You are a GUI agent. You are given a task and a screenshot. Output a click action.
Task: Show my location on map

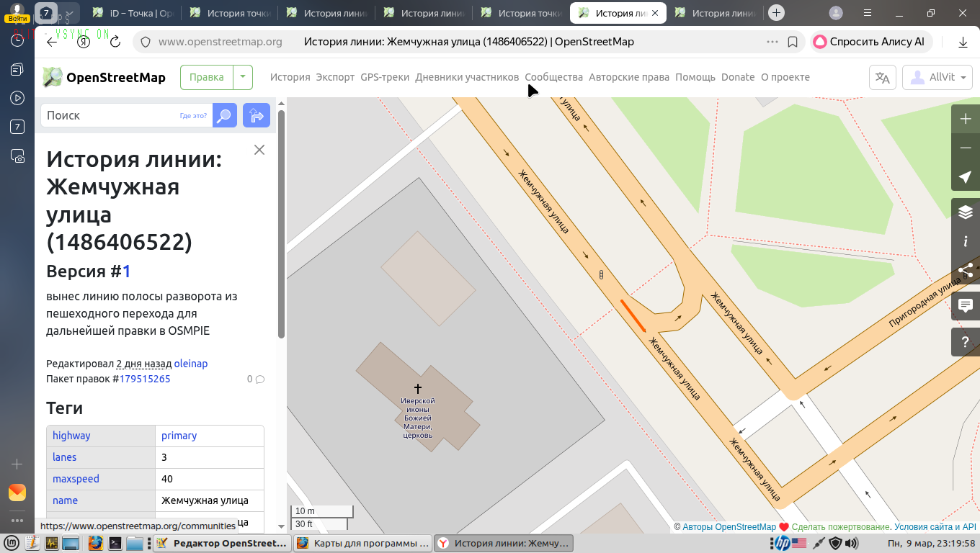966,177
